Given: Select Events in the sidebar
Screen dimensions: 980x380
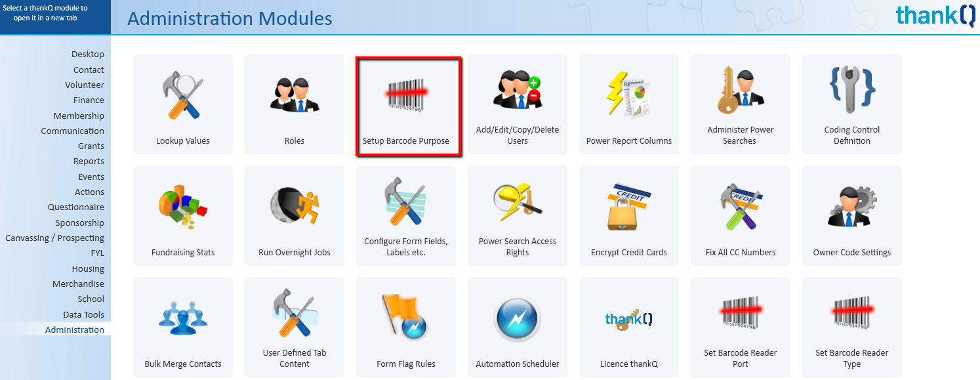Looking at the screenshot, I should pyautogui.click(x=91, y=177).
